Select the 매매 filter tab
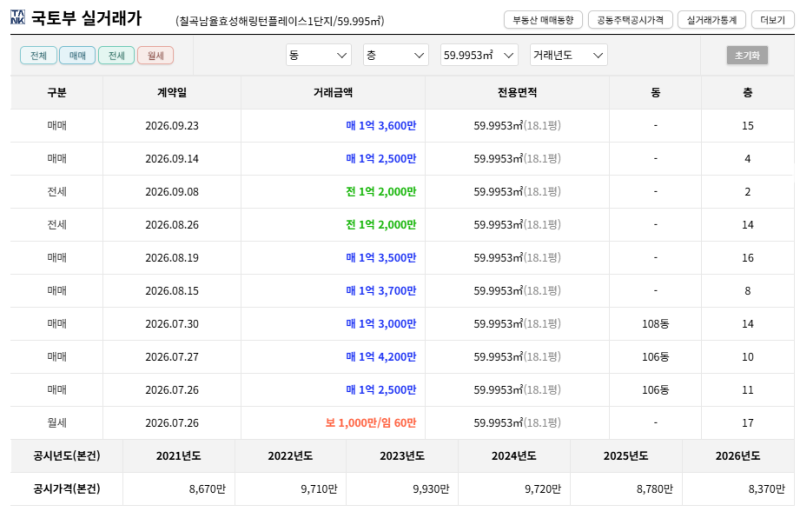 click(x=78, y=56)
